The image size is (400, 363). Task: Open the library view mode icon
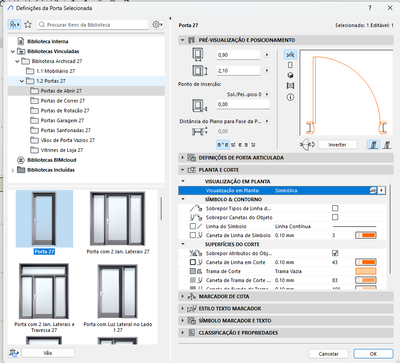click(x=14, y=24)
